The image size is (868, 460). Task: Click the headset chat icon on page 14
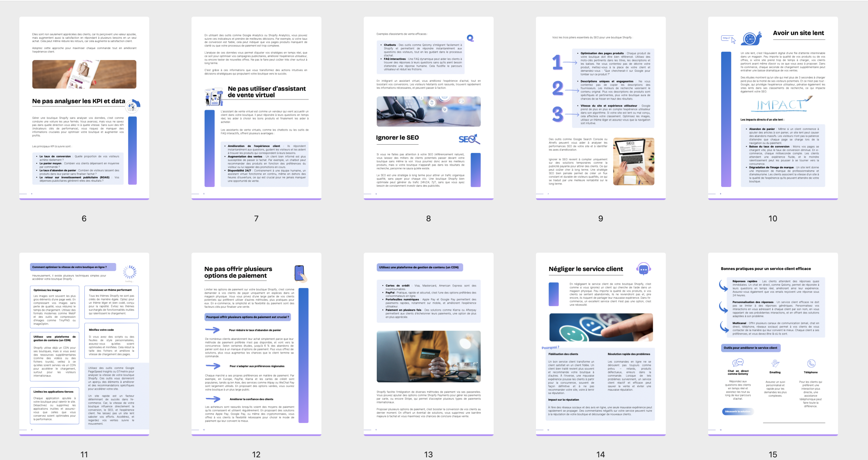pyautogui.click(x=643, y=269)
